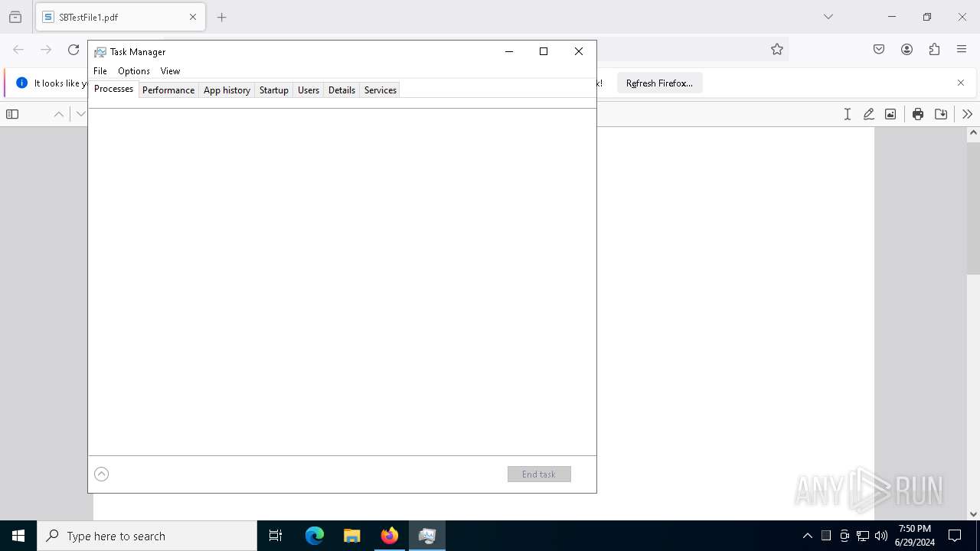Print the PDF document
980x551 pixels.
click(918, 114)
